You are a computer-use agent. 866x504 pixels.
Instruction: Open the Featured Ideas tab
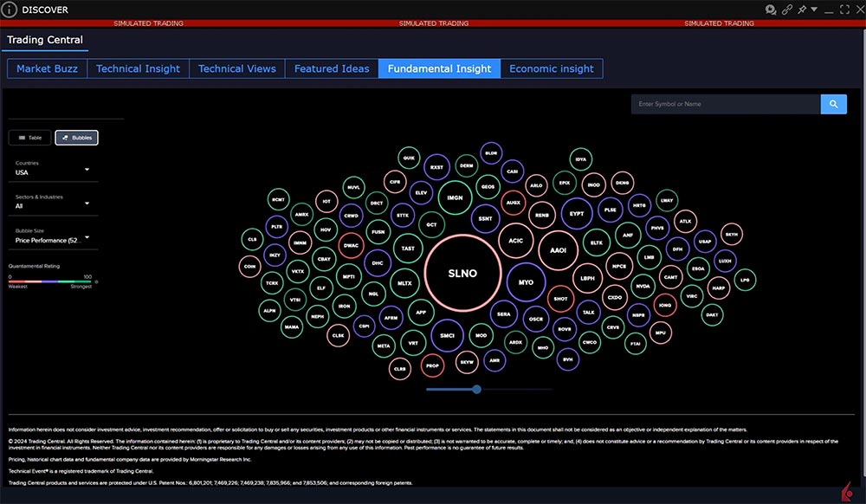332,68
